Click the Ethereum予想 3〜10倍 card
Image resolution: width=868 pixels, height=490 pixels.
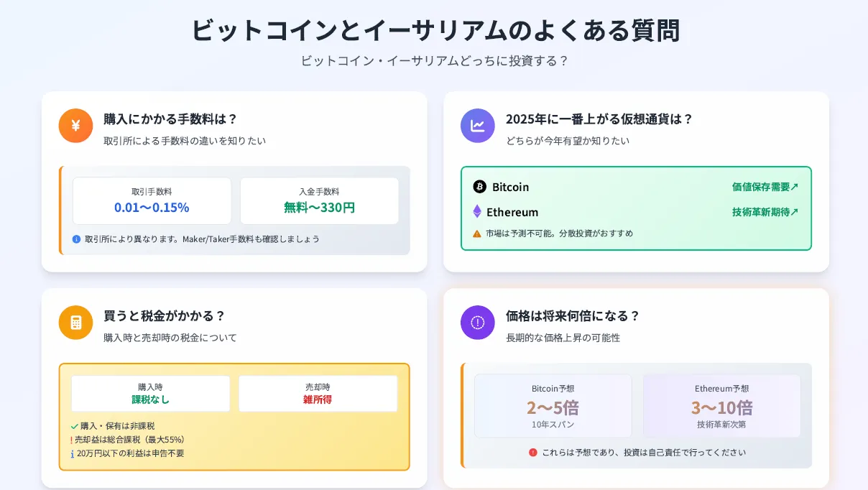pos(721,406)
